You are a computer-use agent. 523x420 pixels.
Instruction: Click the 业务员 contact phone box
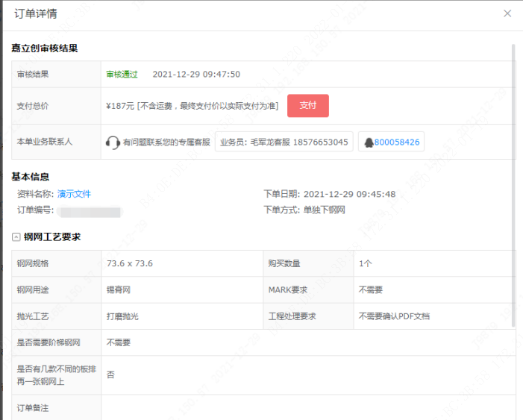284,142
